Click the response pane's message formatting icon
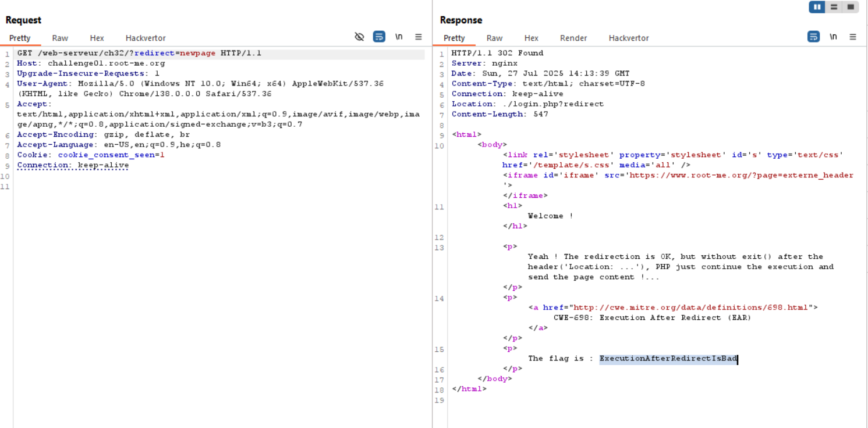The image size is (868, 428). pyautogui.click(x=813, y=37)
